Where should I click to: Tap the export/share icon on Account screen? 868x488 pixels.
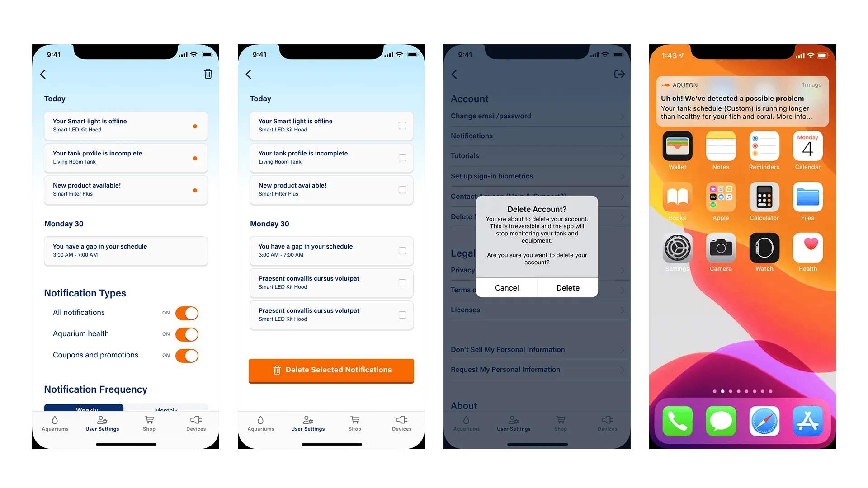(619, 75)
